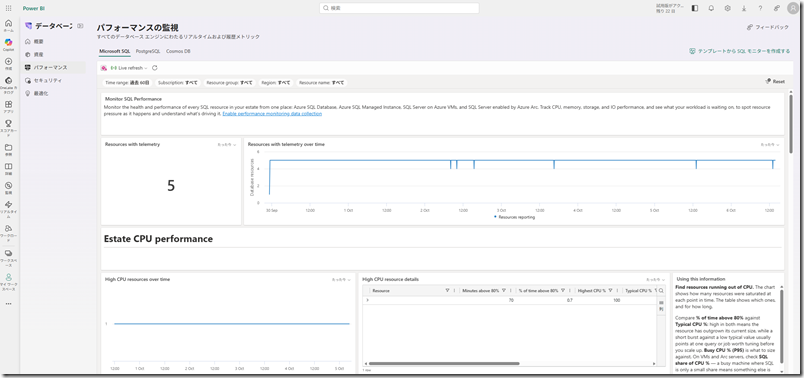Open the Subscription filter

[178, 82]
